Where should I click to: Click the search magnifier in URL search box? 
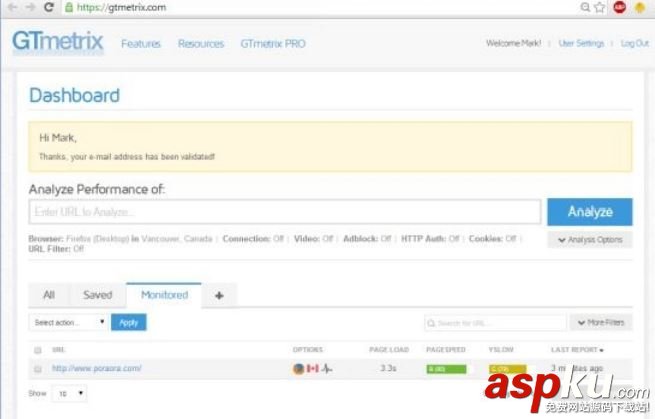432,323
